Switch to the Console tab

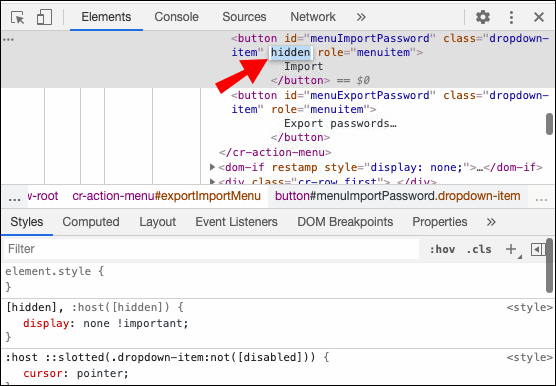point(176,17)
